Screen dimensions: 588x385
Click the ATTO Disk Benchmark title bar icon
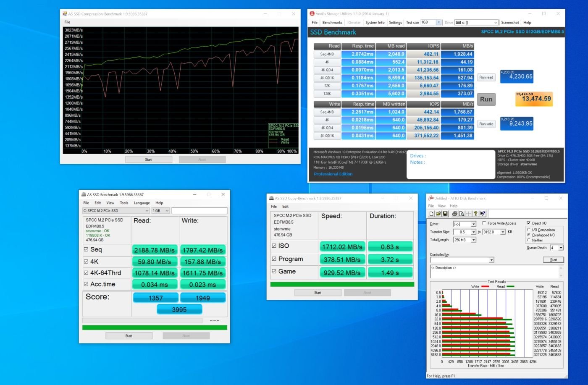pyautogui.click(x=430, y=198)
